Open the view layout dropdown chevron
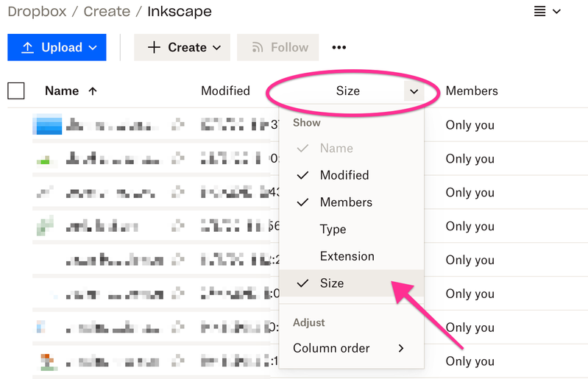Image resolution: width=588 pixels, height=379 pixels. (557, 11)
